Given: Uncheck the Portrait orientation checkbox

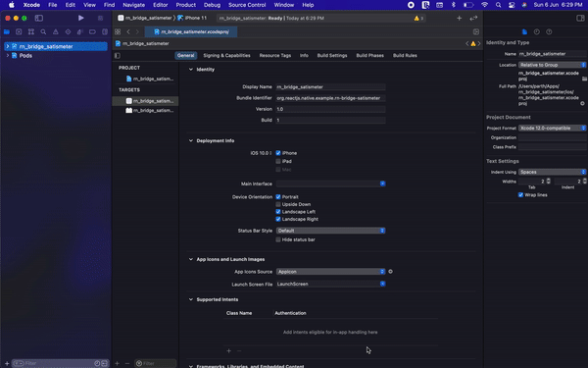Looking at the screenshot, I should pyautogui.click(x=278, y=197).
